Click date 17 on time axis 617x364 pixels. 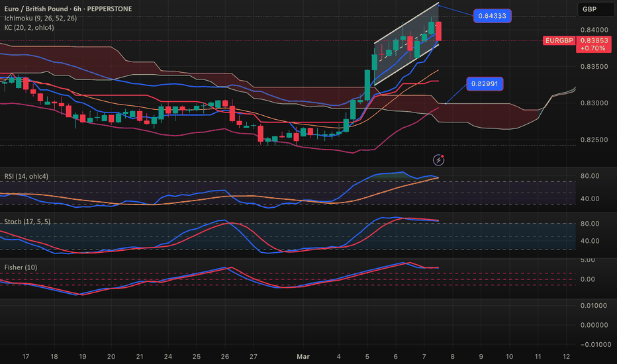pyautogui.click(x=26, y=357)
